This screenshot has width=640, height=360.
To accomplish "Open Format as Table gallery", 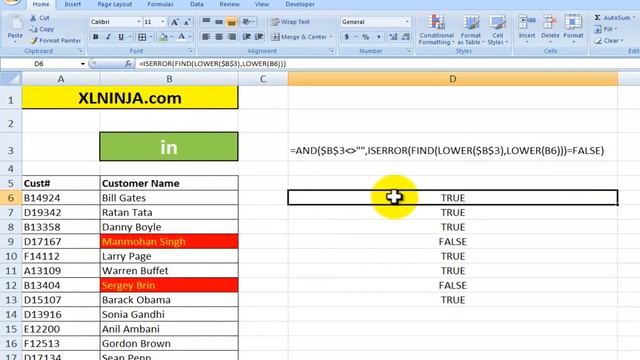I will coord(471,29).
